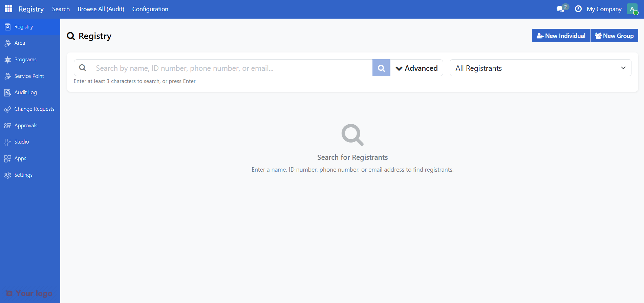
Task: Select the Approvals sidebar item
Action: tap(30, 126)
